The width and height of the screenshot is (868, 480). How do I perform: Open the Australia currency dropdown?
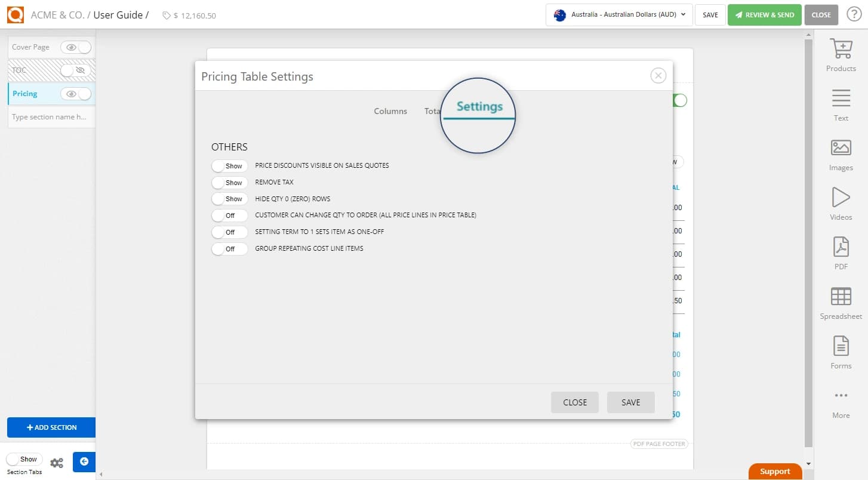click(x=618, y=15)
